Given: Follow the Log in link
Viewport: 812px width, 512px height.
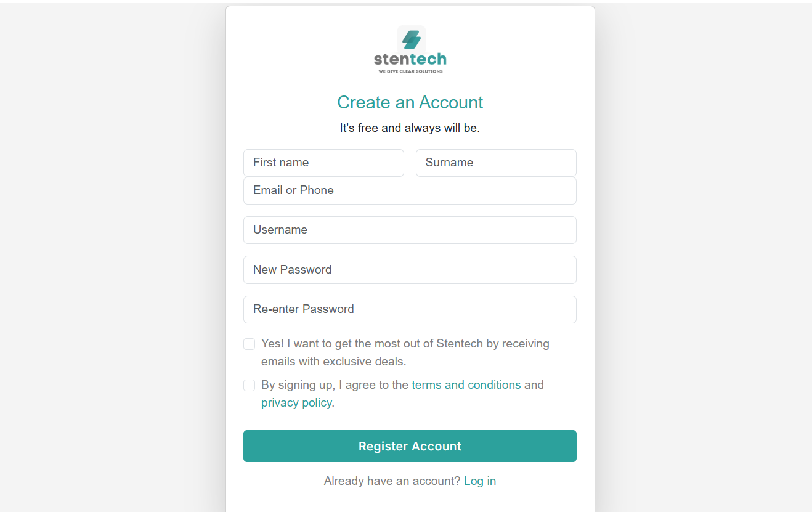Looking at the screenshot, I should (x=480, y=481).
